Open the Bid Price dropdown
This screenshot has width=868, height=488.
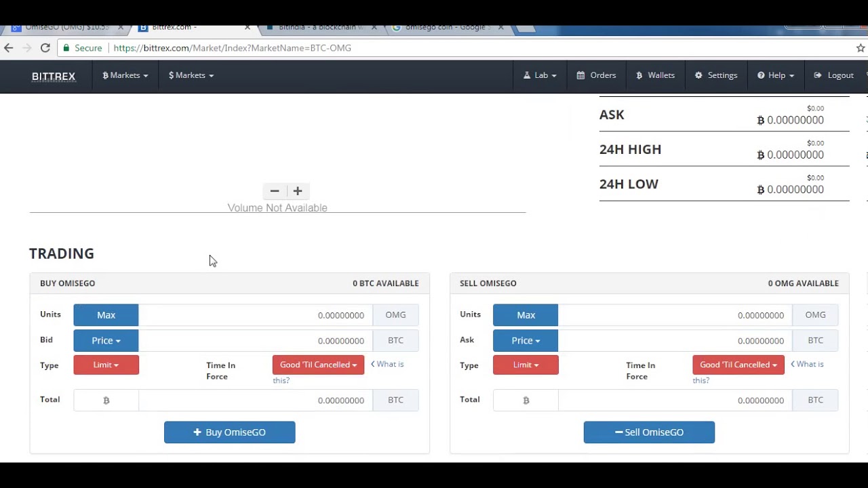click(x=106, y=341)
